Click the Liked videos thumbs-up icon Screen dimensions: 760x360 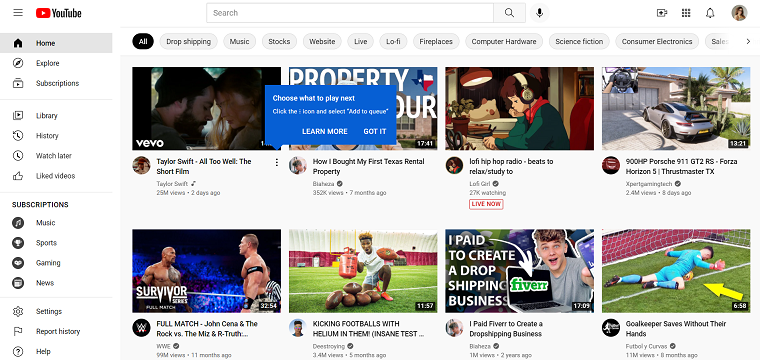(x=18, y=176)
